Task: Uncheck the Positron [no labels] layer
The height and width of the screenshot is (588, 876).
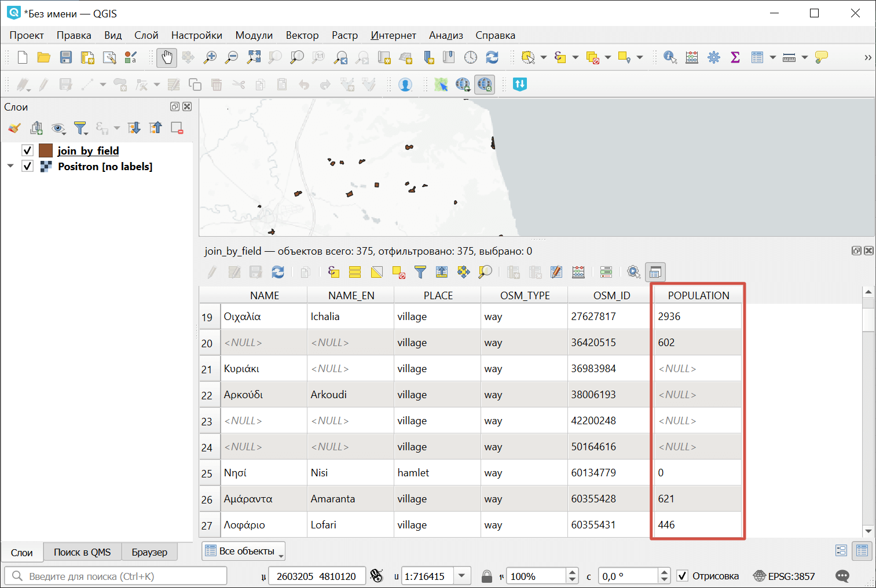Action: pyautogui.click(x=27, y=166)
